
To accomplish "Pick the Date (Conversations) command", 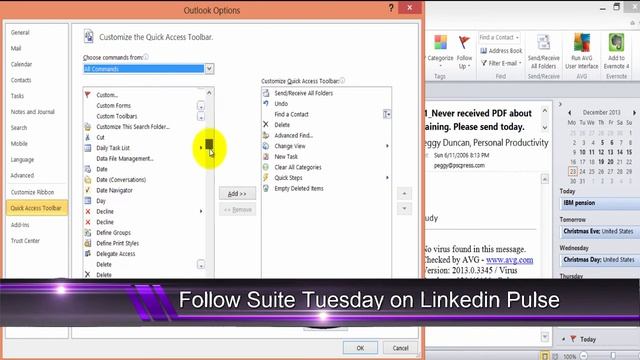I will [x=121, y=180].
